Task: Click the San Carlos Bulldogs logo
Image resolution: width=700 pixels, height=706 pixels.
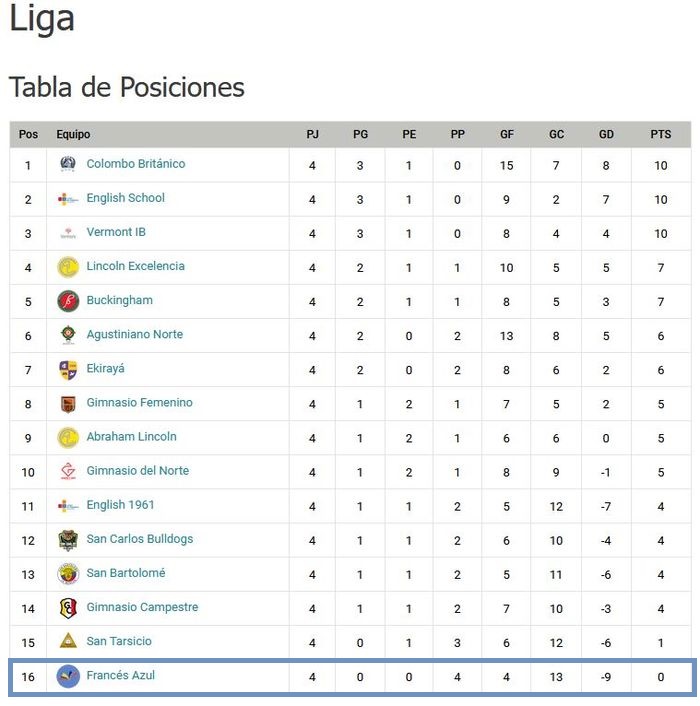Action: click(68, 540)
